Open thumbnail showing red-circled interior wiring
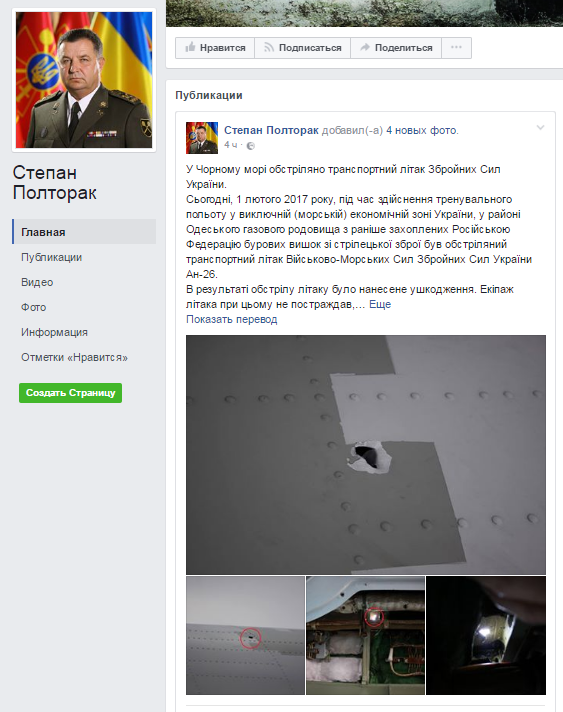 click(365, 635)
